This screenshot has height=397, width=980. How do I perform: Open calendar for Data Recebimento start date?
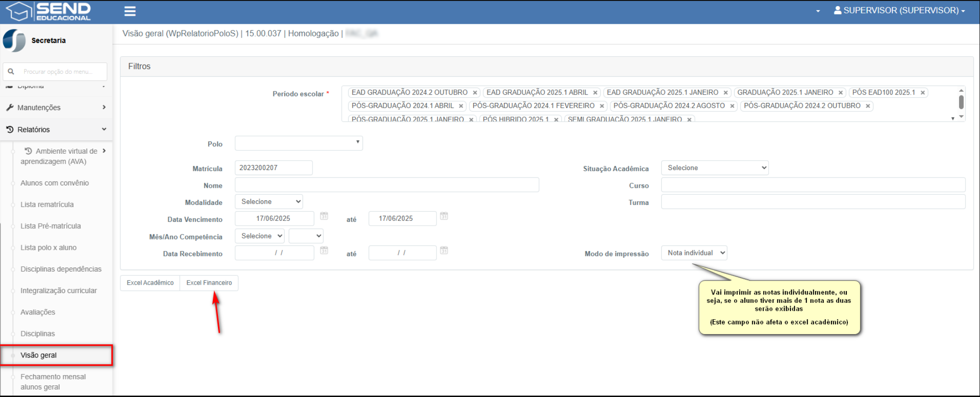[324, 251]
